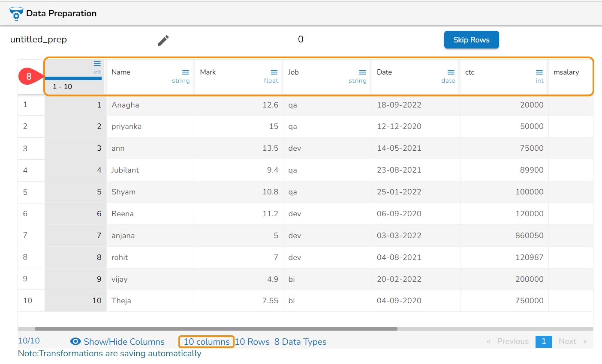Open the Mark column menu icon
The width and height of the screenshot is (602, 364).
tap(274, 72)
